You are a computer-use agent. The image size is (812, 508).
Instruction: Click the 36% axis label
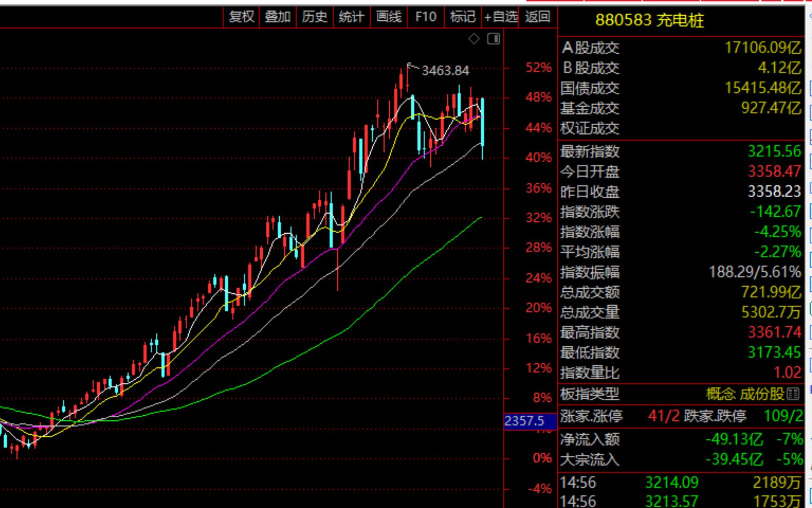pyautogui.click(x=539, y=188)
